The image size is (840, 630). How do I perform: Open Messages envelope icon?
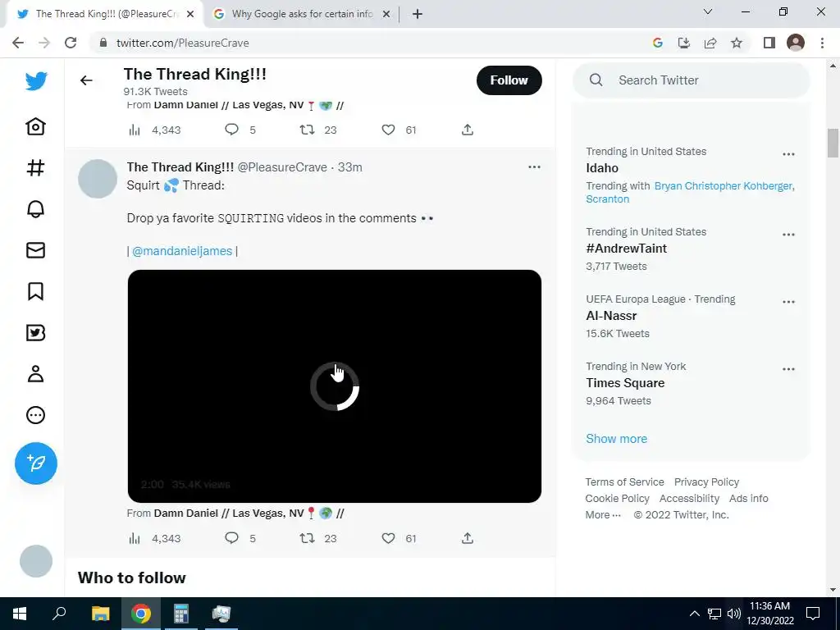tap(36, 250)
